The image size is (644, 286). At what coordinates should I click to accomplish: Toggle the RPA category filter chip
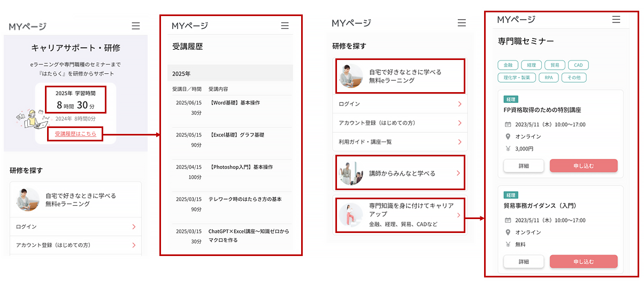(548, 78)
